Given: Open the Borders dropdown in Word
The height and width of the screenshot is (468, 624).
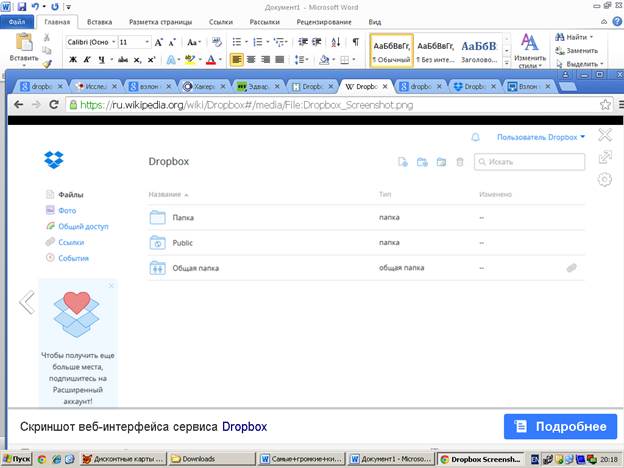Looking at the screenshot, I should (348, 60).
